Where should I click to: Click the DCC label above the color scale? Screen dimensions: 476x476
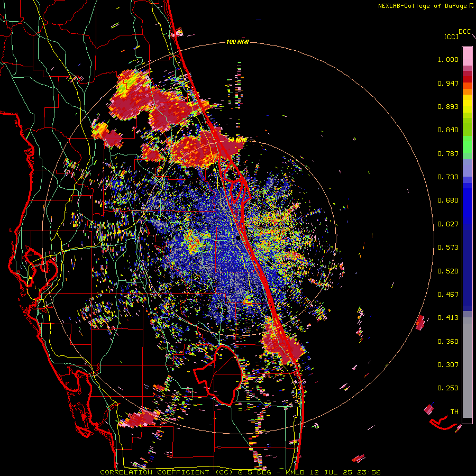(x=465, y=32)
